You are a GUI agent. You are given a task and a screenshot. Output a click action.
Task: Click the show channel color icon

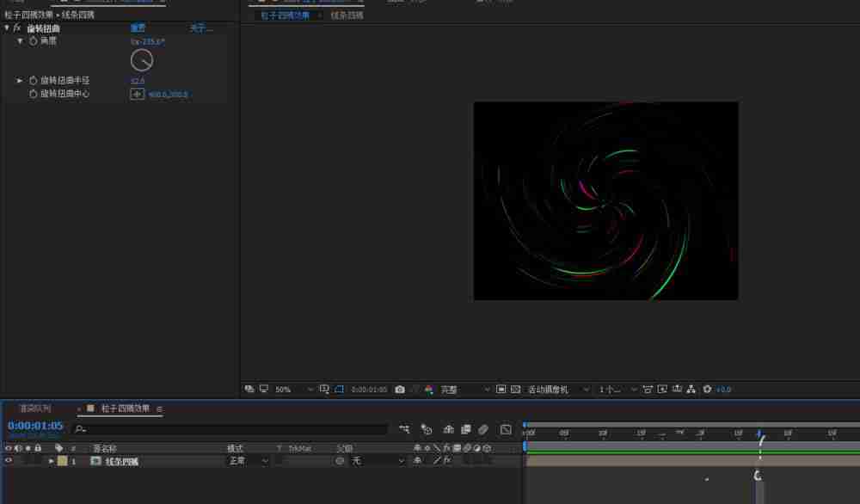pos(429,390)
